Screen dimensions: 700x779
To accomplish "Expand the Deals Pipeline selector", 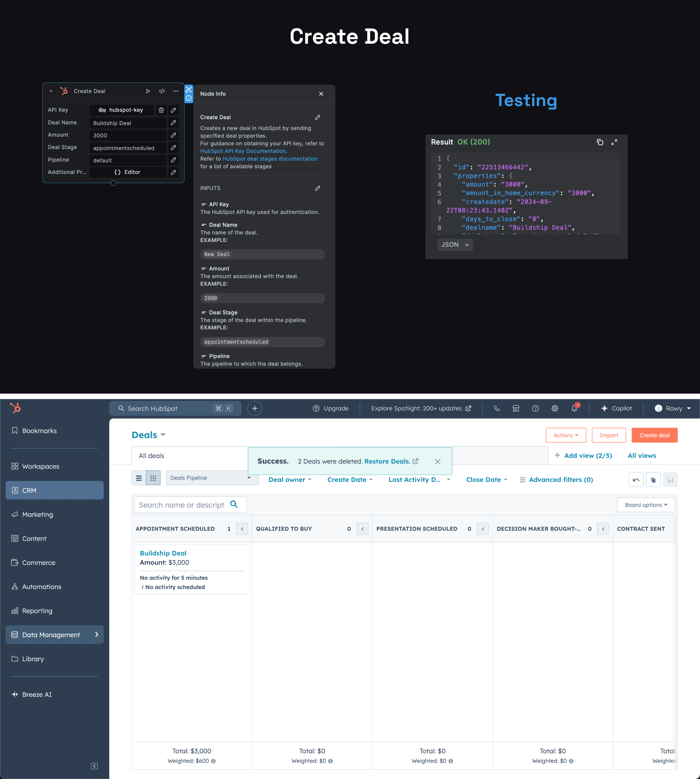I will (211, 478).
